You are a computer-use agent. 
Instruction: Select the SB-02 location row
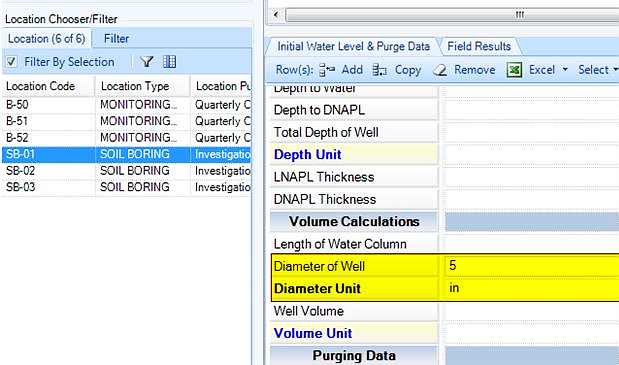pyautogui.click(x=126, y=171)
